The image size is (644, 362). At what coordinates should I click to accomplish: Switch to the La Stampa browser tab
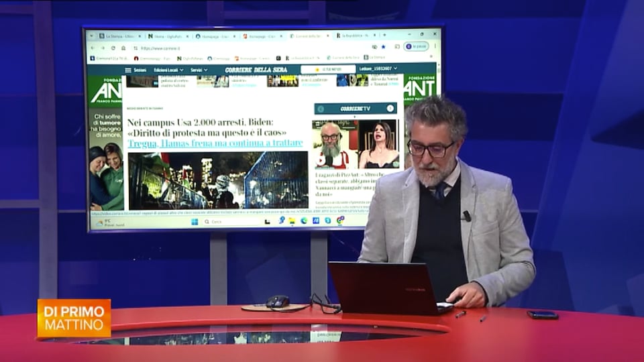(x=114, y=36)
